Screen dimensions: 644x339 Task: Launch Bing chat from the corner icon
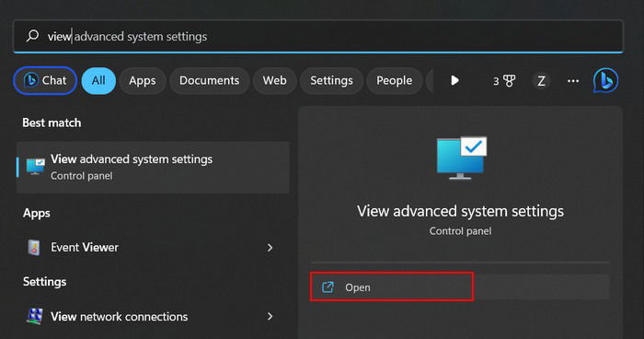coord(605,80)
